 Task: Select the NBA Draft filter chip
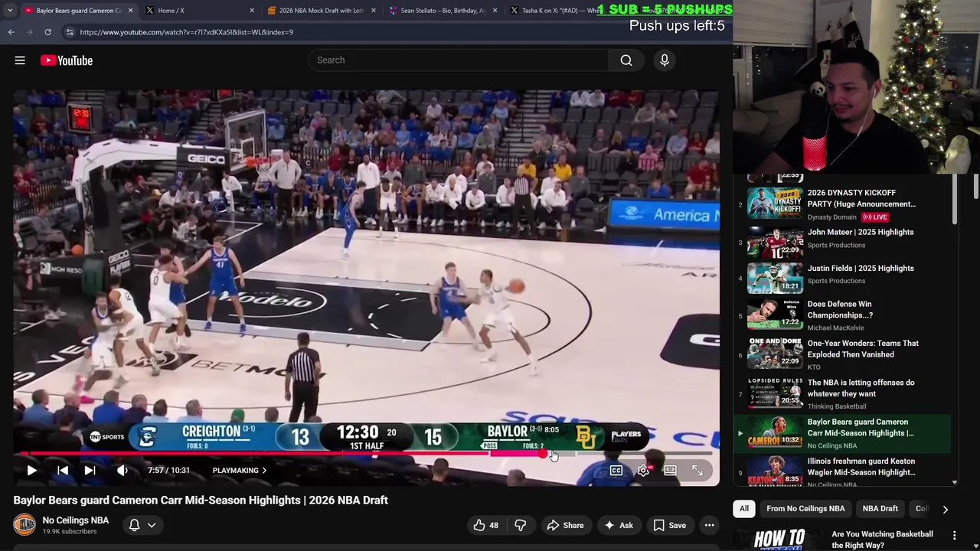[880, 508]
